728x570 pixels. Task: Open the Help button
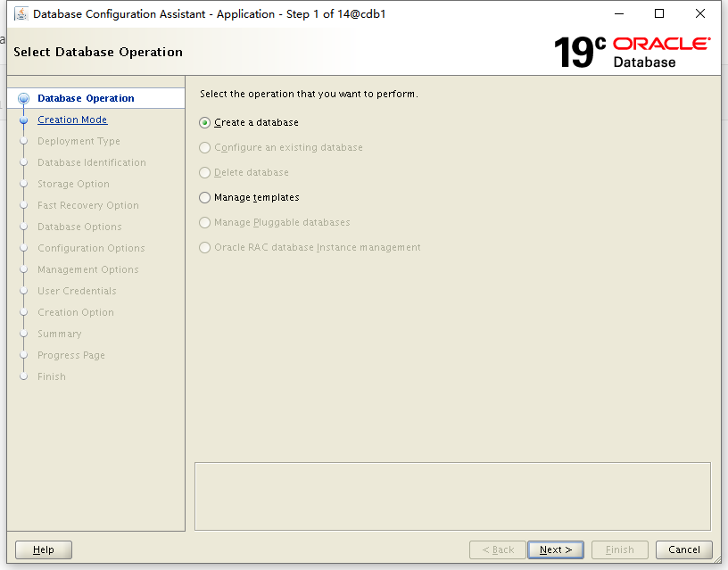44,550
